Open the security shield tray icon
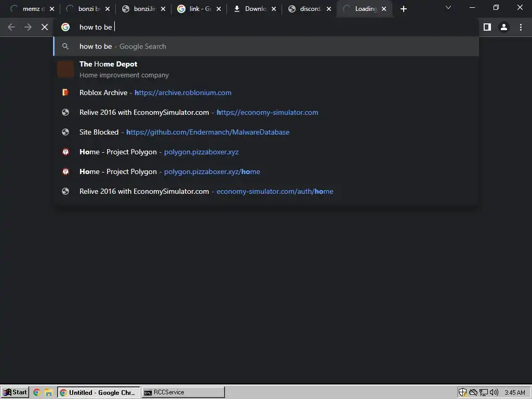Viewport: 532px width, 399px height. click(462, 392)
